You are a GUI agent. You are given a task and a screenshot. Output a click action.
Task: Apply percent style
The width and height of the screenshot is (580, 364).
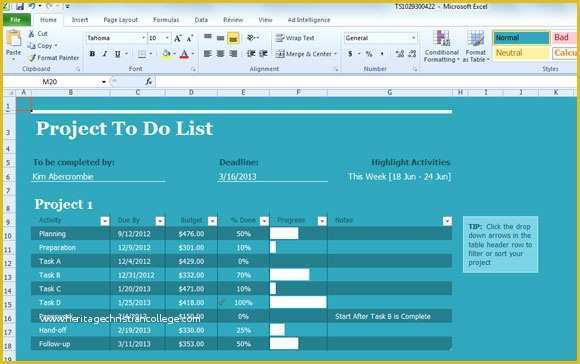pos(369,54)
